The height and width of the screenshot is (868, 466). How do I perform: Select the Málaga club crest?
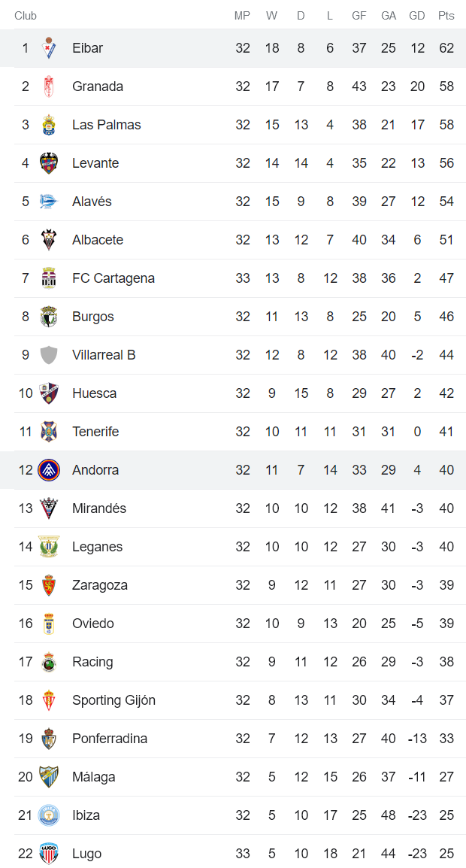(x=49, y=777)
